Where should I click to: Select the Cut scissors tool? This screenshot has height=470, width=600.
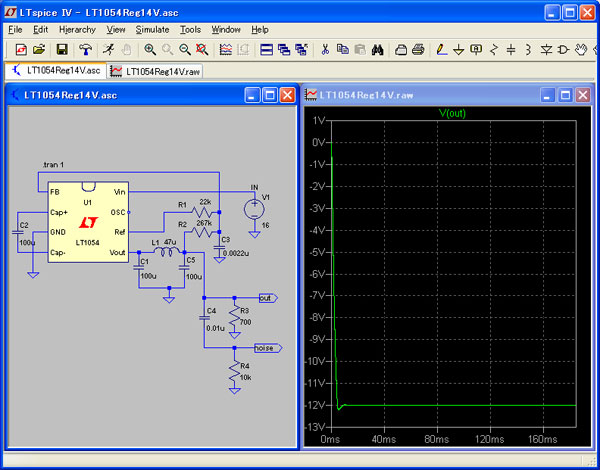pos(325,49)
